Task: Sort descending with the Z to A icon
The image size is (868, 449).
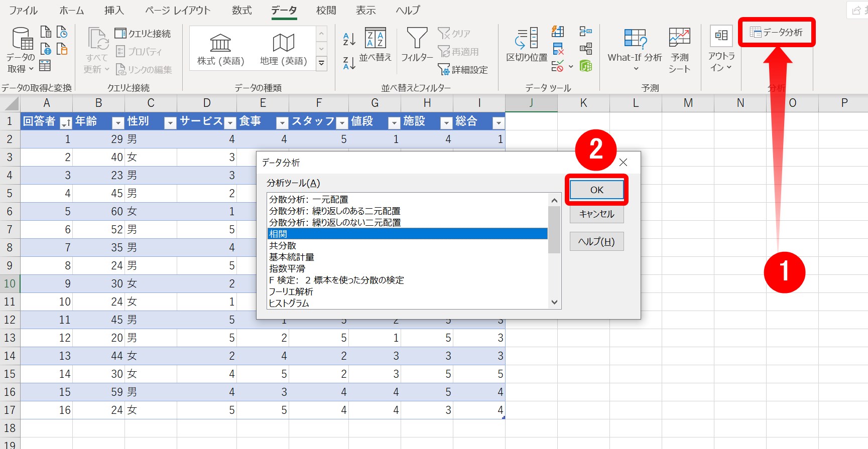Action: 349,62
